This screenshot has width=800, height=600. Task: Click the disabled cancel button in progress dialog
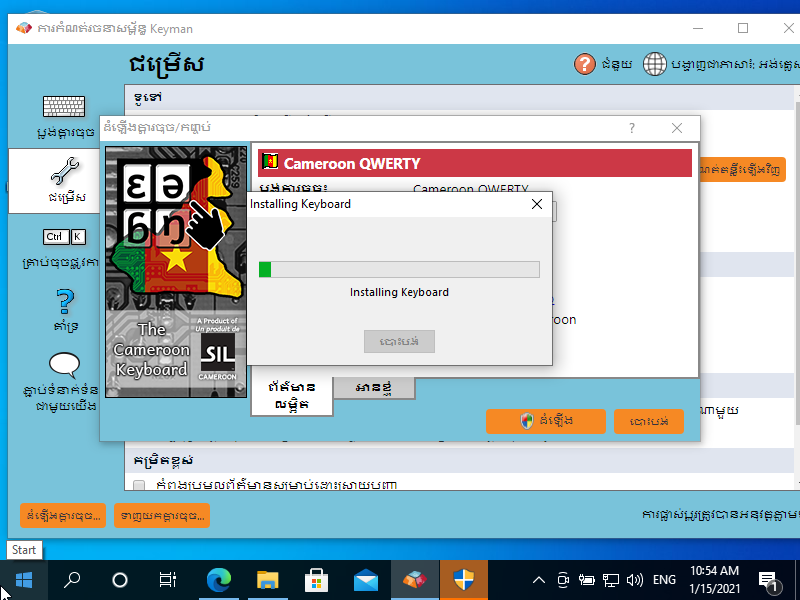click(399, 341)
